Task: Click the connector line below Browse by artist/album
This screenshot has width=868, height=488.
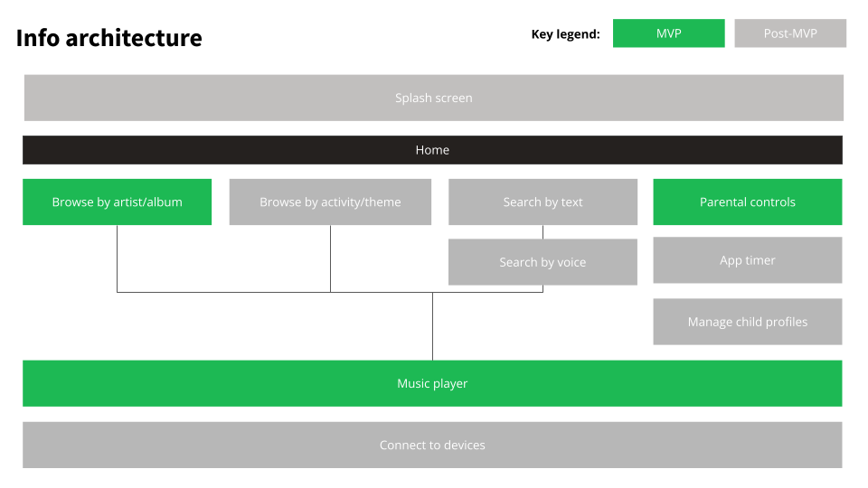Action: tap(117, 258)
